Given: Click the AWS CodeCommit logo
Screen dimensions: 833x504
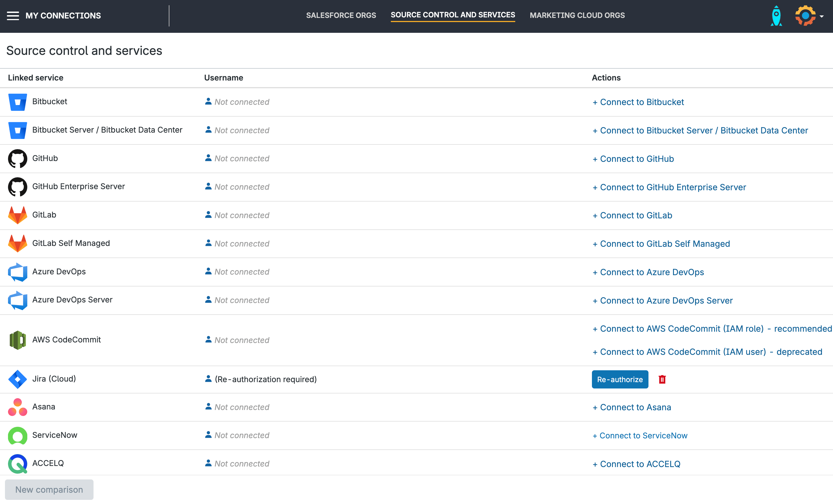Looking at the screenshot, I should (x=18, y=340).
